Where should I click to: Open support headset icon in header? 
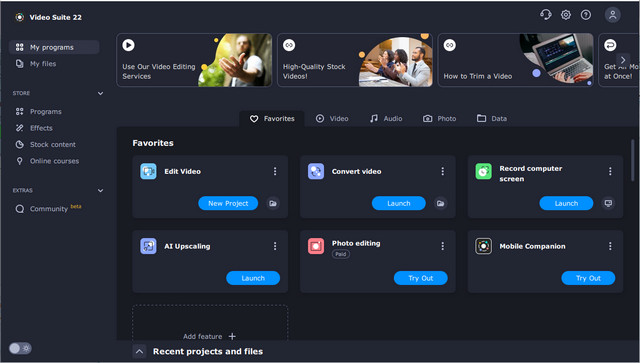click(x=546, y=15)
